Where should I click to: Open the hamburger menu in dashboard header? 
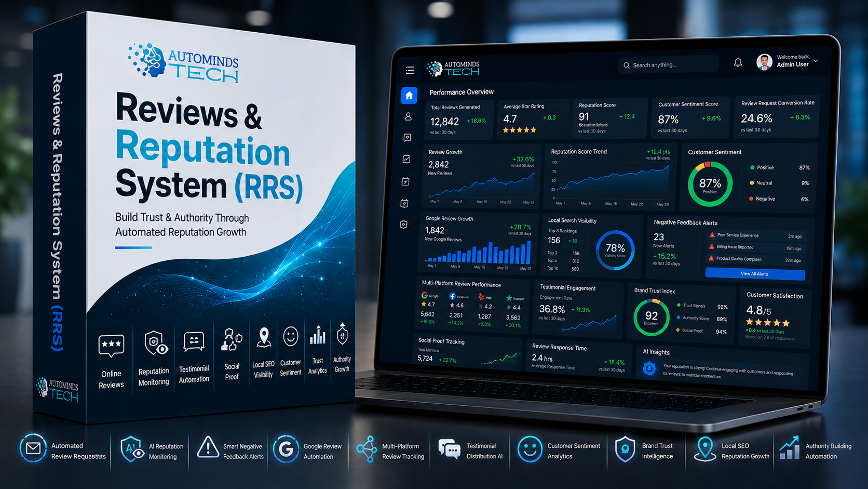(410, 70)
